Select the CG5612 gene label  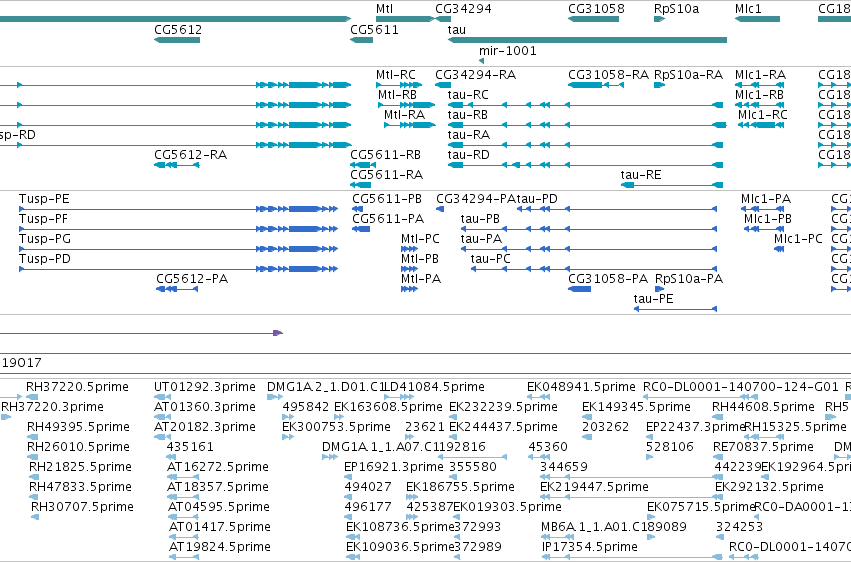pyautogui.click(x=178, y=30)
